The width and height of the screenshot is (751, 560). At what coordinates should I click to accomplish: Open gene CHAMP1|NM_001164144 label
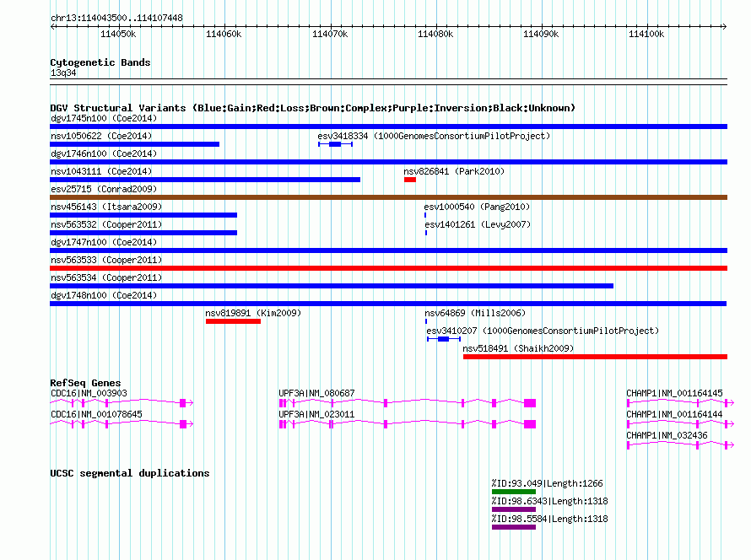[x=674, y=414]
